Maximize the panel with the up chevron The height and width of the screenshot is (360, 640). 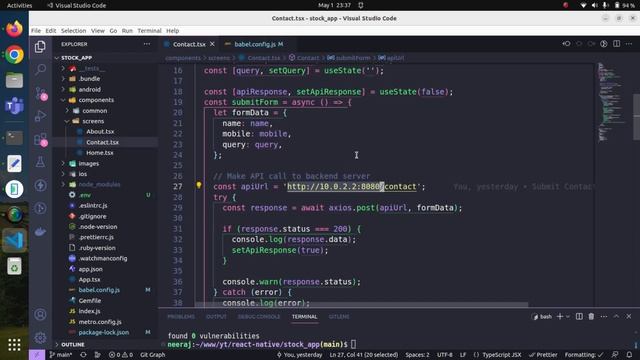coord(616,316)
